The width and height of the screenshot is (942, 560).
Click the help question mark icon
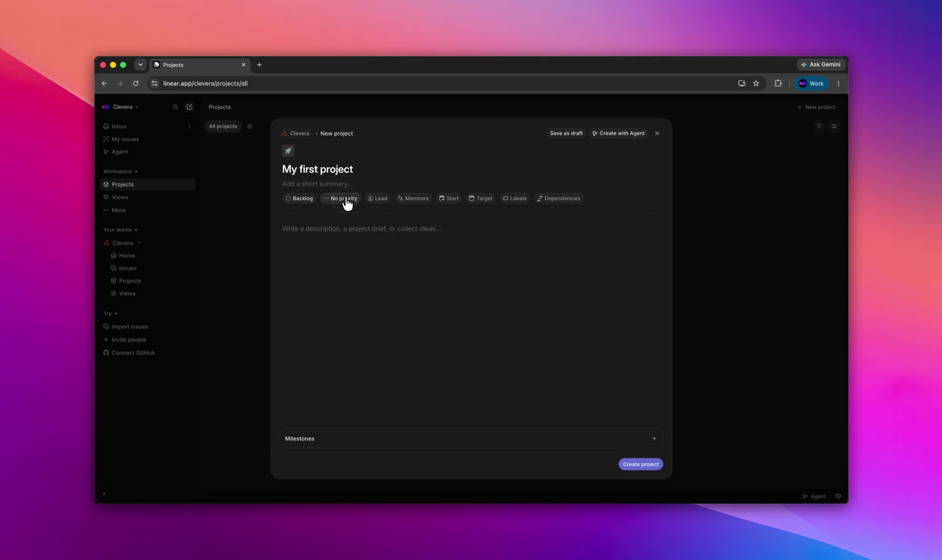point(104,495)
